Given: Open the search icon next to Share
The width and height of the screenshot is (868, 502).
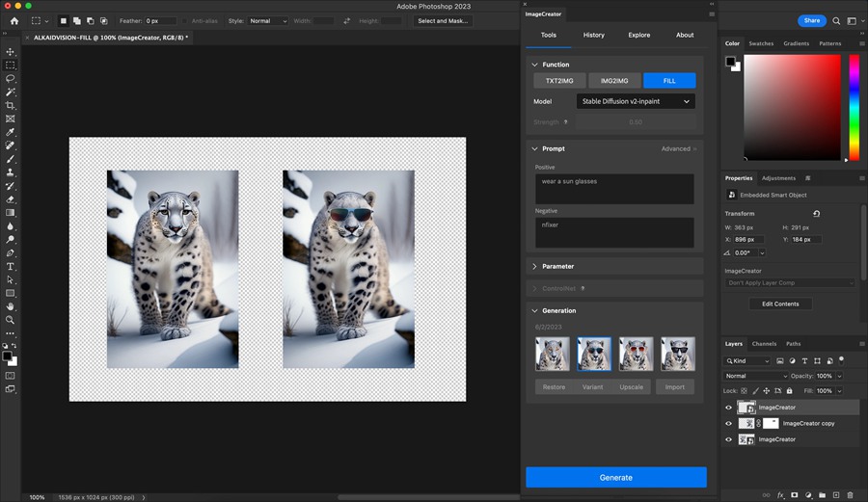Looking at the screenshot, I should click(836, 21).
